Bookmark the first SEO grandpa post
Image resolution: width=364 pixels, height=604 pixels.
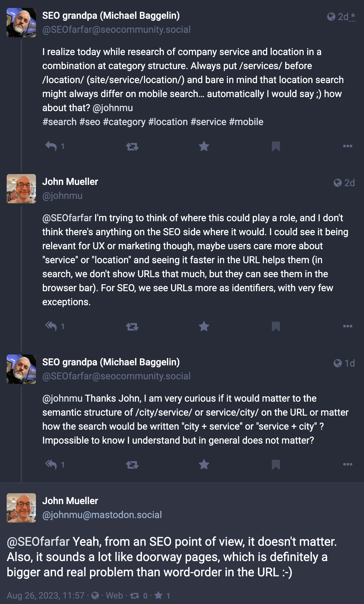pyautogui.click(x=276, y=146)
